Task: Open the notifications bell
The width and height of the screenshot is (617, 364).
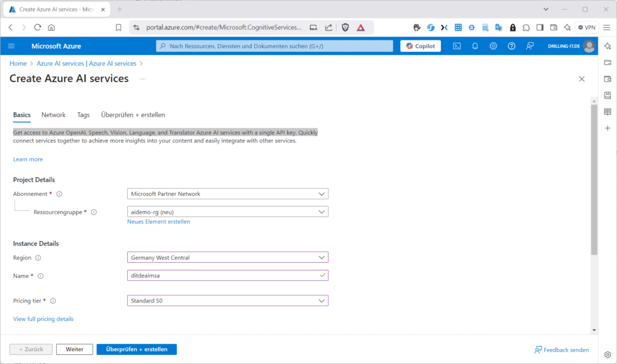Action: [475, 46]
